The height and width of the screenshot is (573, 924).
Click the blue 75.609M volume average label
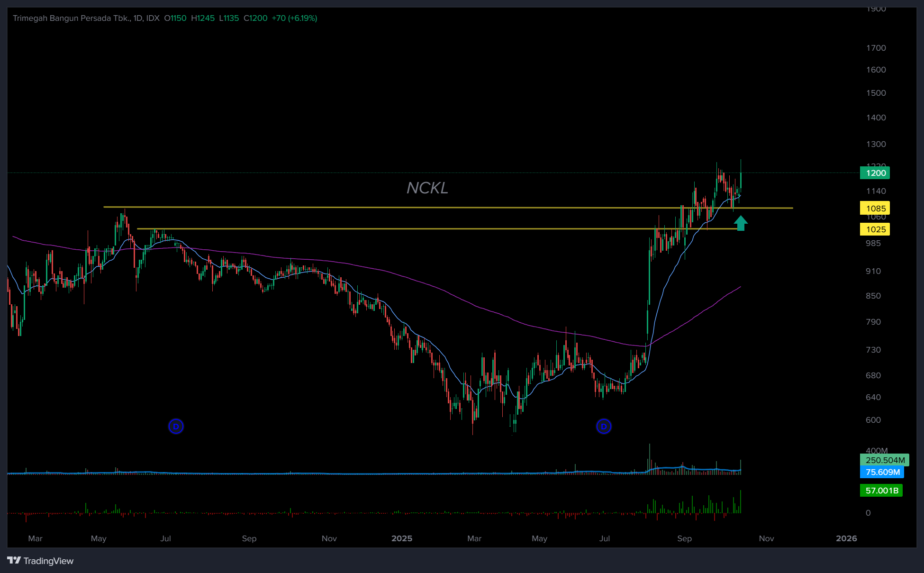click(x=882, y=472)
